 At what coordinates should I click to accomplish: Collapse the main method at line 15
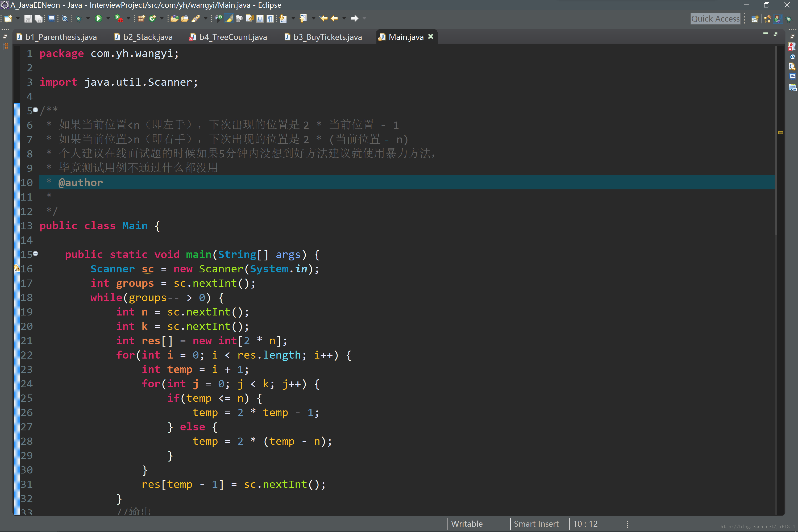[35, 253]
